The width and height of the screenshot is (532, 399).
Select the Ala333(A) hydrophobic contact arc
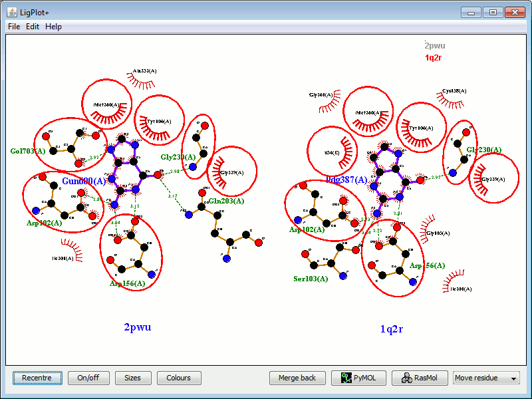140,81
